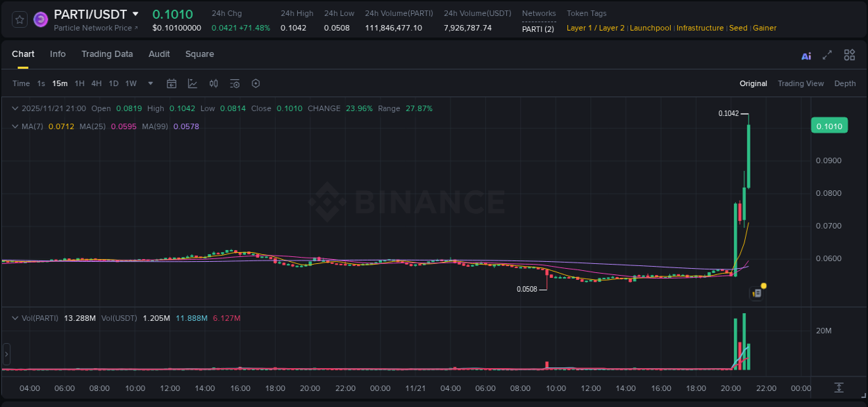
Task: Expand the PARTI (2) Networks dropdown
Action: pyautogui.click(x=538, y=28)
